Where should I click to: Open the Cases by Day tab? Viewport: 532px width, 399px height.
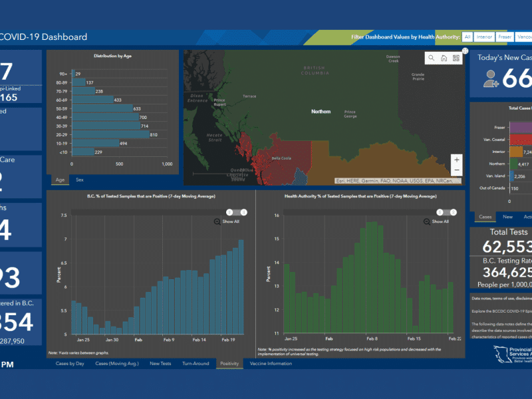70,364
